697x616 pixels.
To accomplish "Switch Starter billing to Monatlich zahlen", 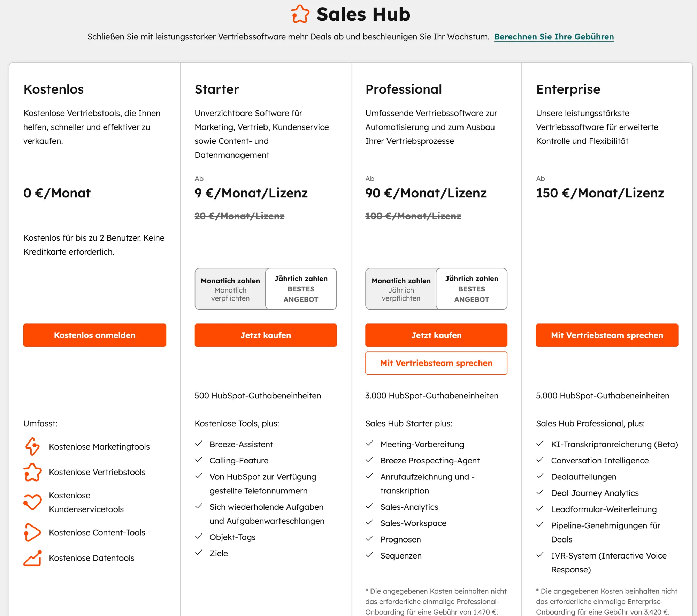I will 230,289.
